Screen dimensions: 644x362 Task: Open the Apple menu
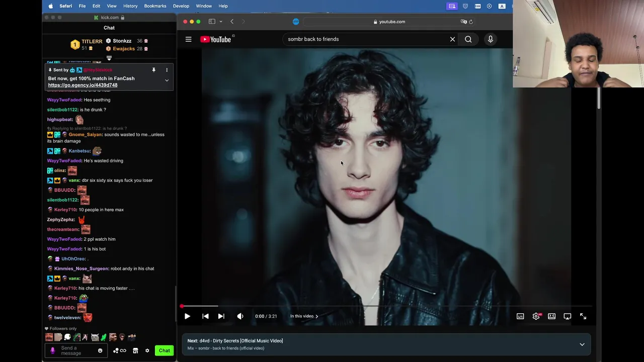50,6
